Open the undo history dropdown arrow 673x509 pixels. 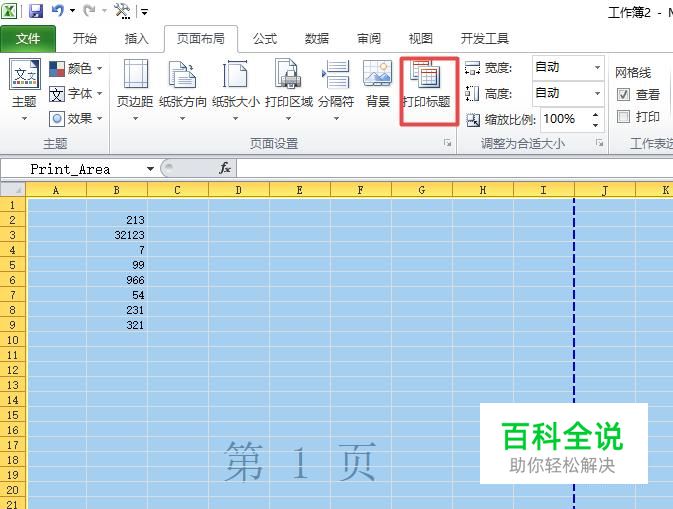(x=72, y=11)
